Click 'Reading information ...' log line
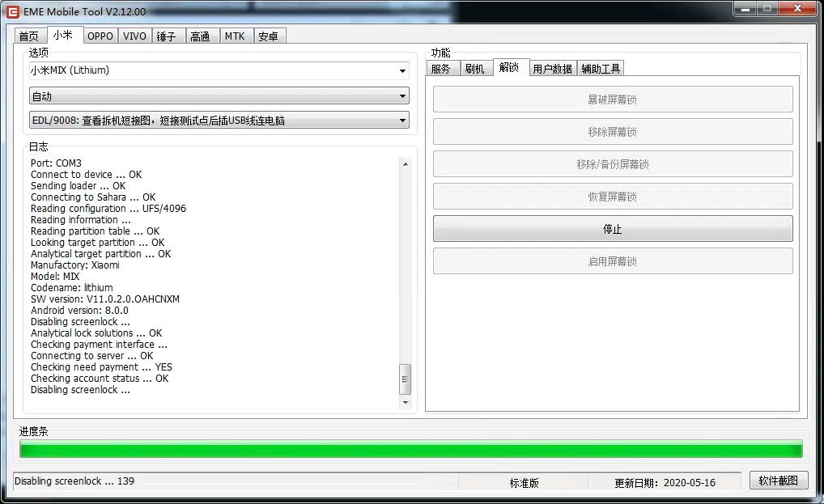Viewport: 824px width, 504px height. (80, 220)
